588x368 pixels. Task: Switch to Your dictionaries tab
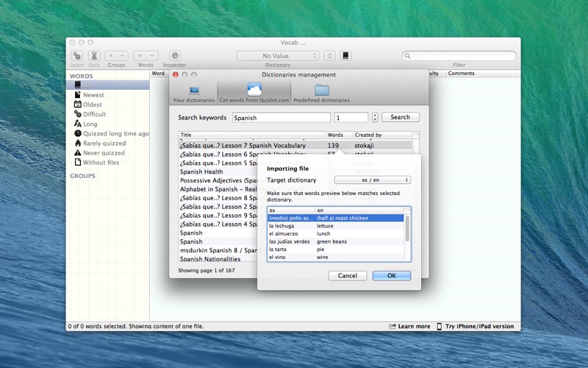coord(194,93)
